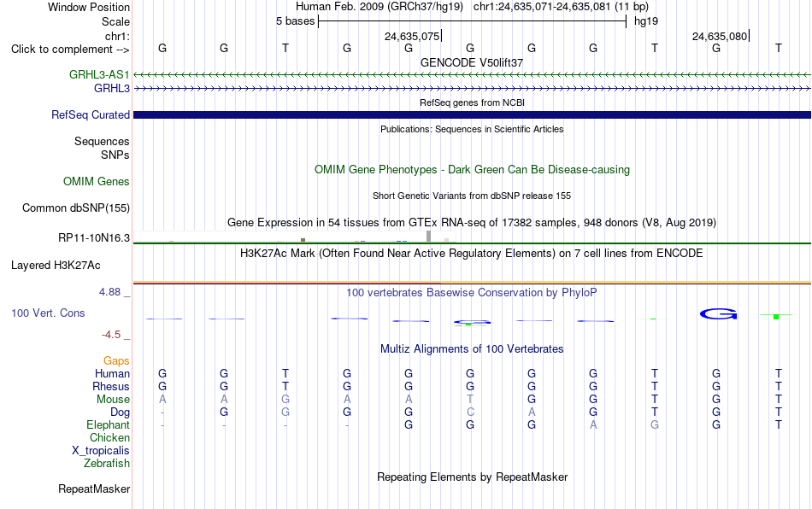
Task: Click the Rhesus species row label
Action: [x=111, y=386]
